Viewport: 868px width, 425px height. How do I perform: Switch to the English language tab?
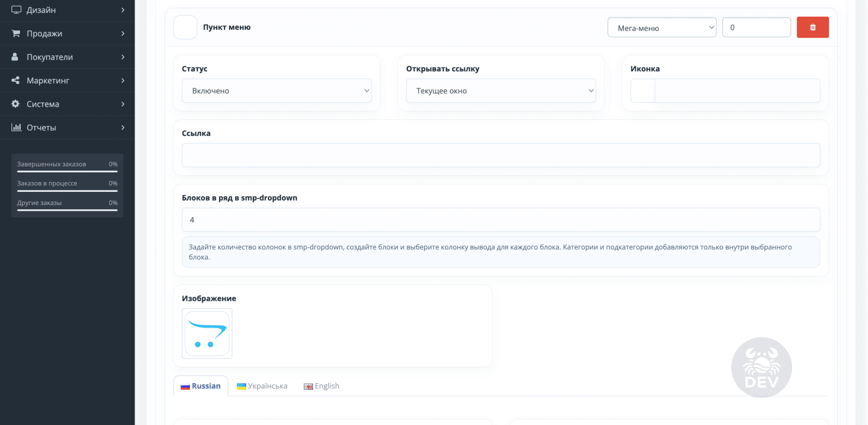[322, 386]
